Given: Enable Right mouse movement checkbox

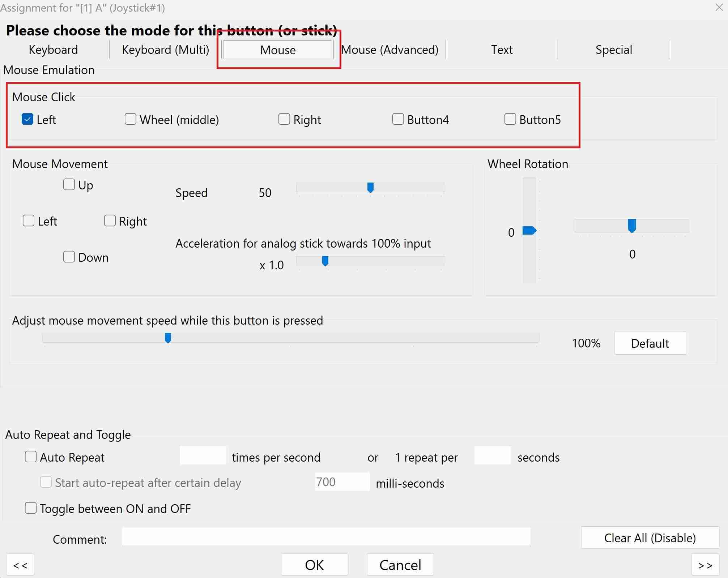Looking at the screenshot, I should (110, 221).
